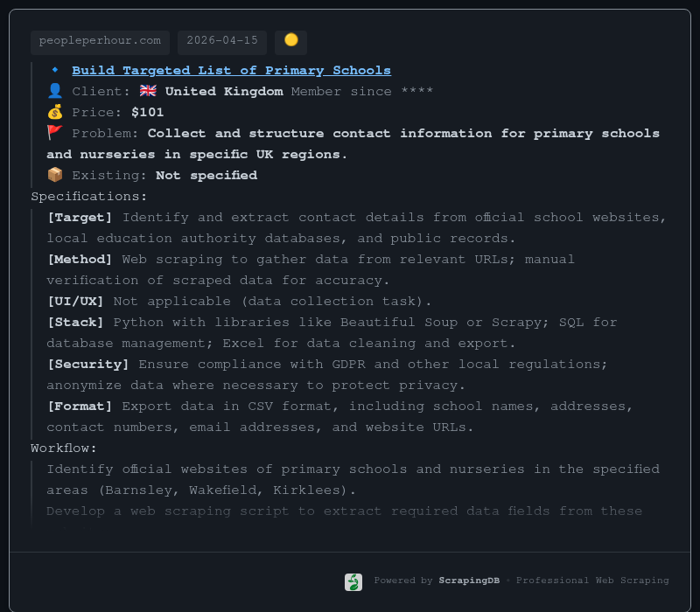Click the [Security] specification label
Image resolution: width=700 pixels, height=612 pixels.
pyautogui.click(x=88, y=364)
